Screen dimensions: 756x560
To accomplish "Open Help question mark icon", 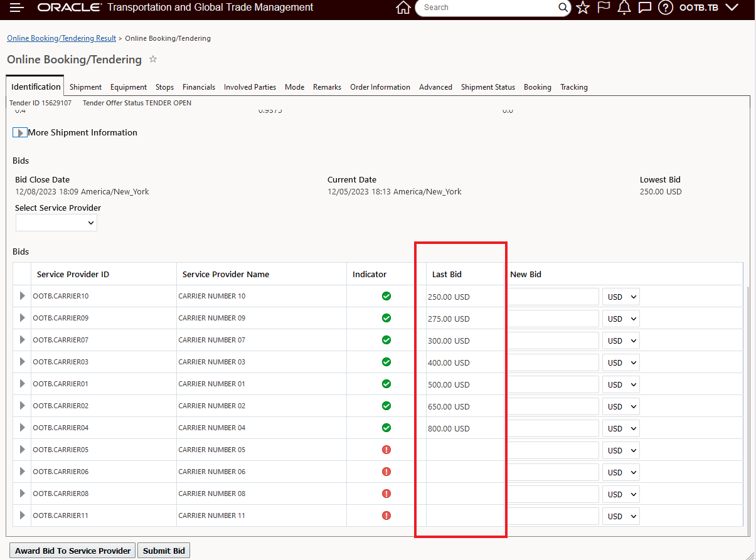I will (x=666, y=8).
